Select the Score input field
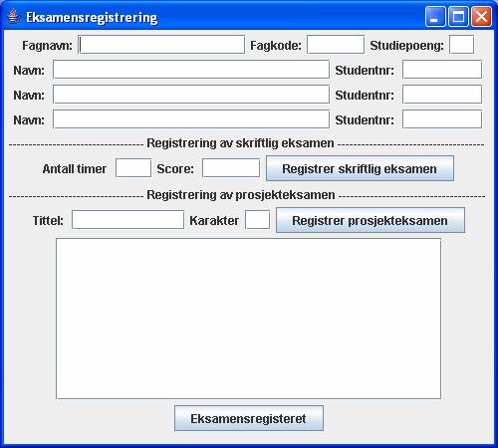The image size is (498, 448). tap(231, 168)
